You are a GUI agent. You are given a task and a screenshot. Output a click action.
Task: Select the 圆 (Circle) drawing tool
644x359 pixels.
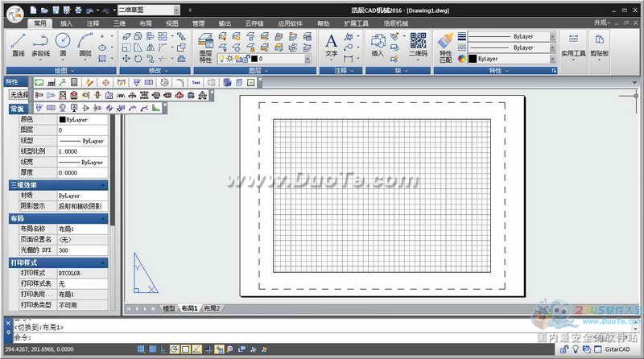(63, 45)
